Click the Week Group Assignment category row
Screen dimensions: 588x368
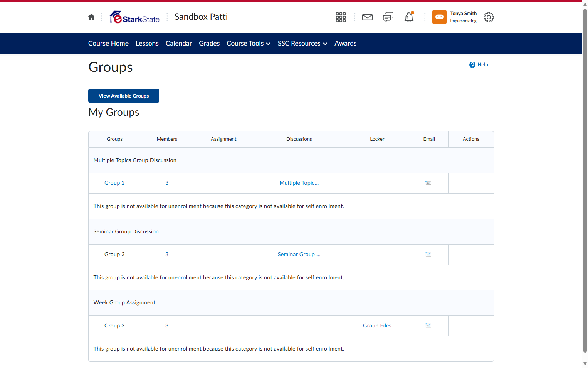tap(291, 303)
